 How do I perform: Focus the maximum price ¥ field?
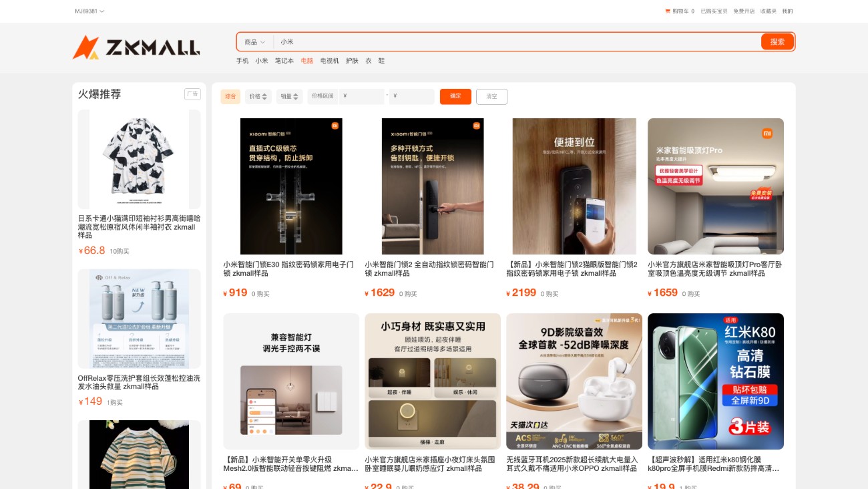(x=412, y=96)
